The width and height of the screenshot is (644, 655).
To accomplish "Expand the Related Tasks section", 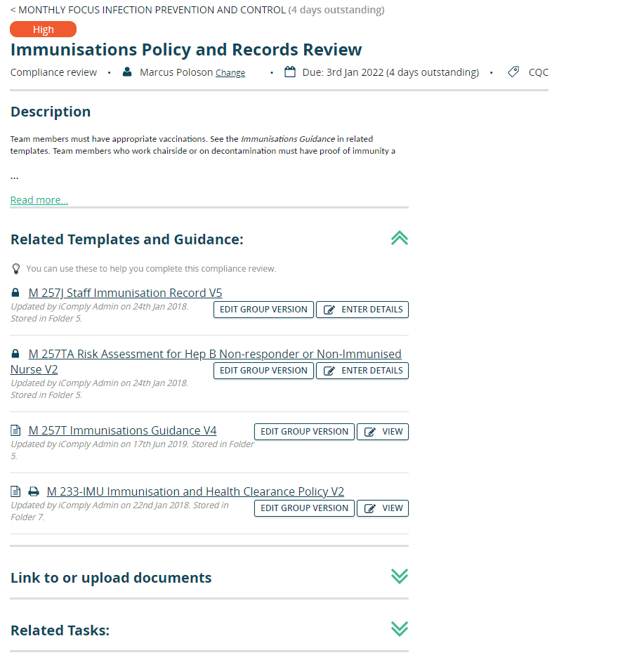I will (400, 629).
